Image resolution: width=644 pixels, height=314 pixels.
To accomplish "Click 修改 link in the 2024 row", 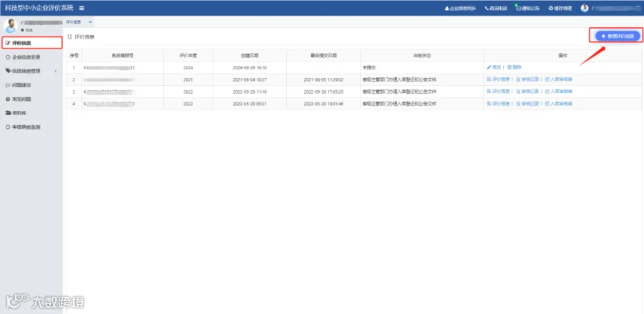I will (x=494, y=67).
